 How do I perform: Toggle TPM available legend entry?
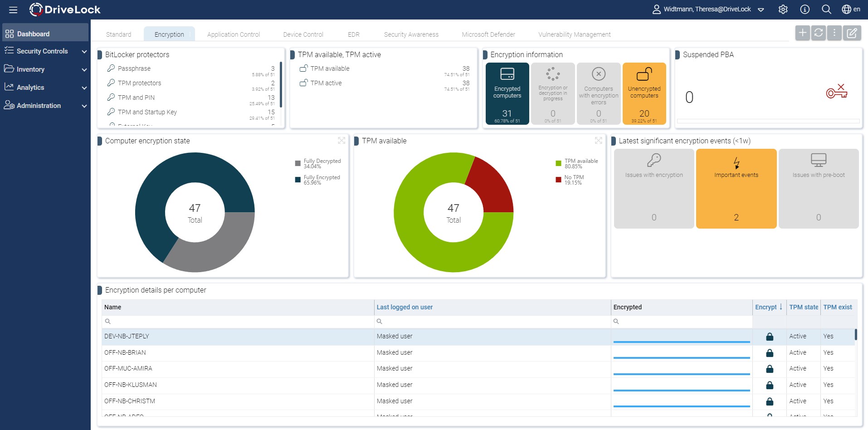click(x=577, y=163)
